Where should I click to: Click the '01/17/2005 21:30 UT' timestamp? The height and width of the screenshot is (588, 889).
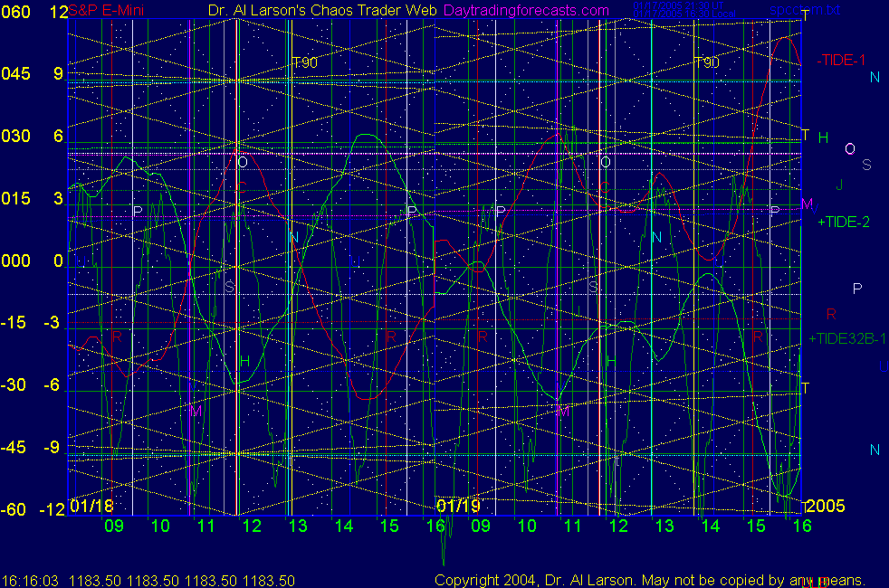[679, 5]
